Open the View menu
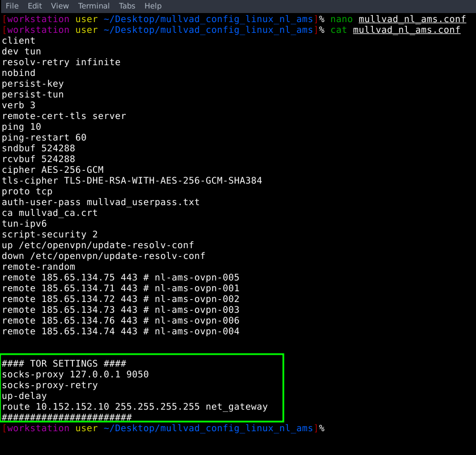The image size is (476, 455). point(59,6)
